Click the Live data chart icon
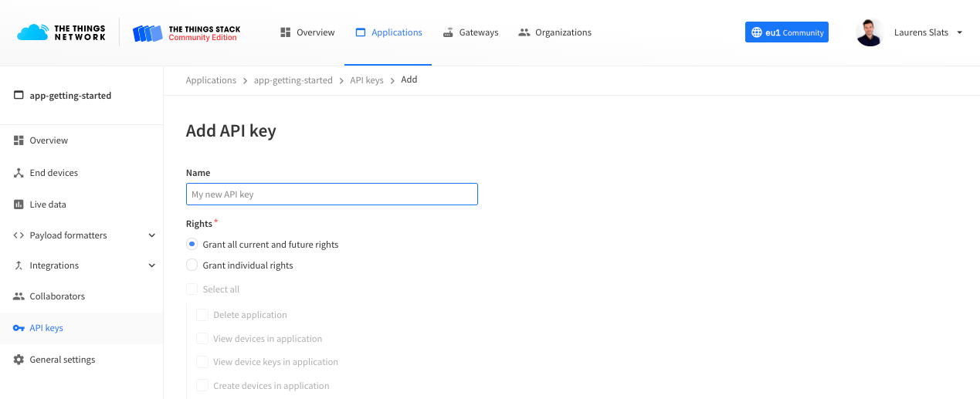 (19, 205)
